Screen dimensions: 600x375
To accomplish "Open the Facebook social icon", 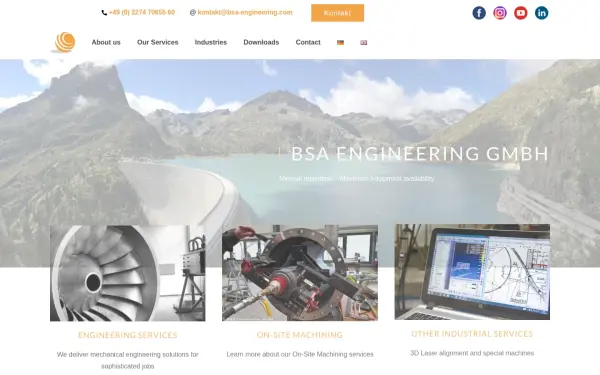I will (479, 13).
